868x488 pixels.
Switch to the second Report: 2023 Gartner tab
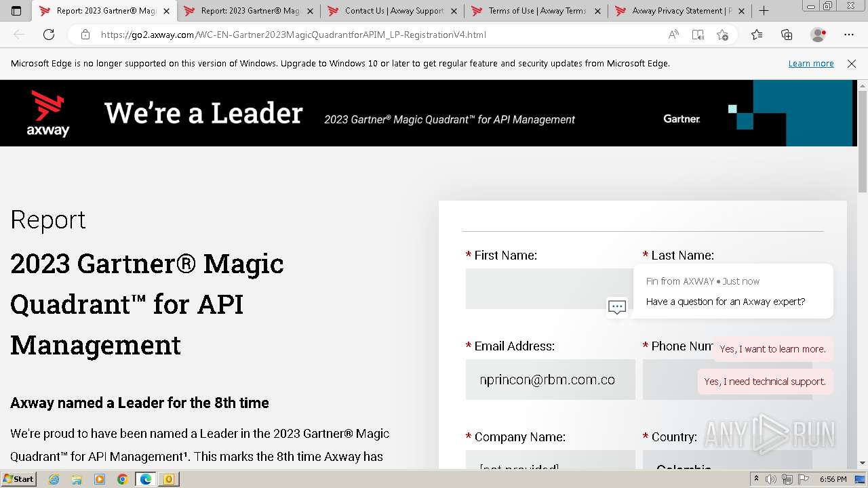(250, 11)
